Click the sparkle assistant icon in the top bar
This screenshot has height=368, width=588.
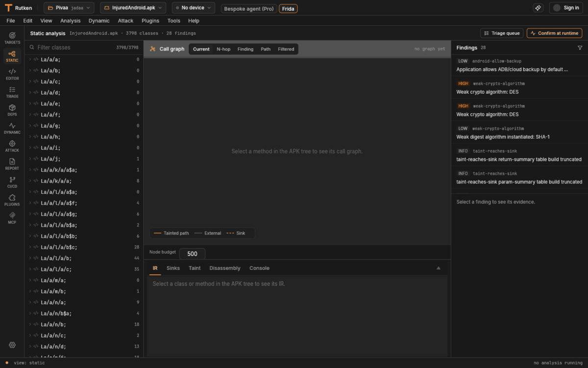538,8
